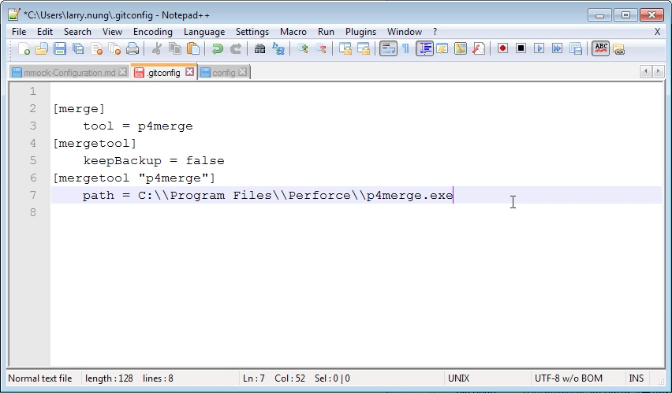
Task: Click the Save All toolbar icon
Action: click(x=78, y=49)
